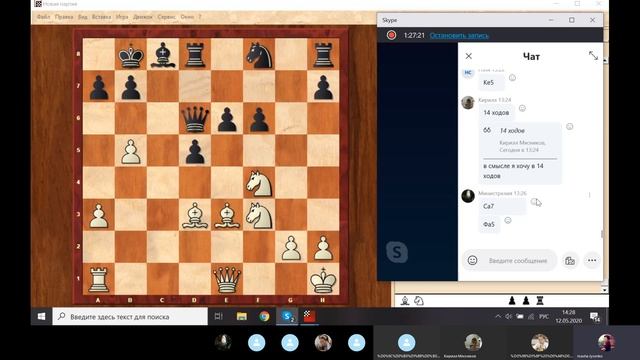Open emoji picker in Skype message box
The image size is (640, 360).
[x=472, y=260]
